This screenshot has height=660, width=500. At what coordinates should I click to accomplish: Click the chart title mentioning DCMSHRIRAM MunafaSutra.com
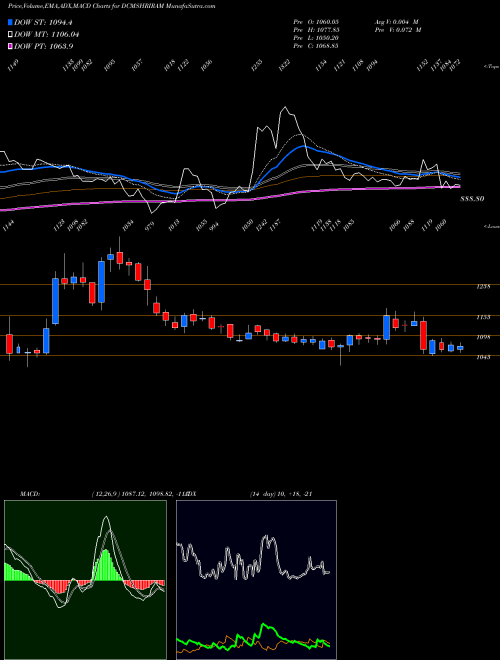coord(111,6)
